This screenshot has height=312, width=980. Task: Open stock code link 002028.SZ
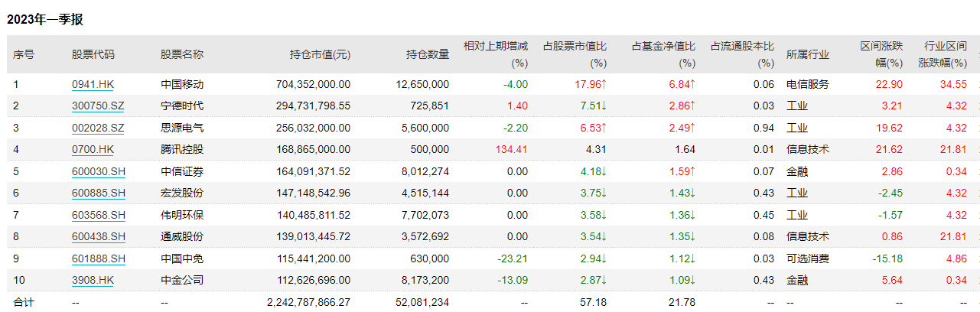[x=99, y=128]
